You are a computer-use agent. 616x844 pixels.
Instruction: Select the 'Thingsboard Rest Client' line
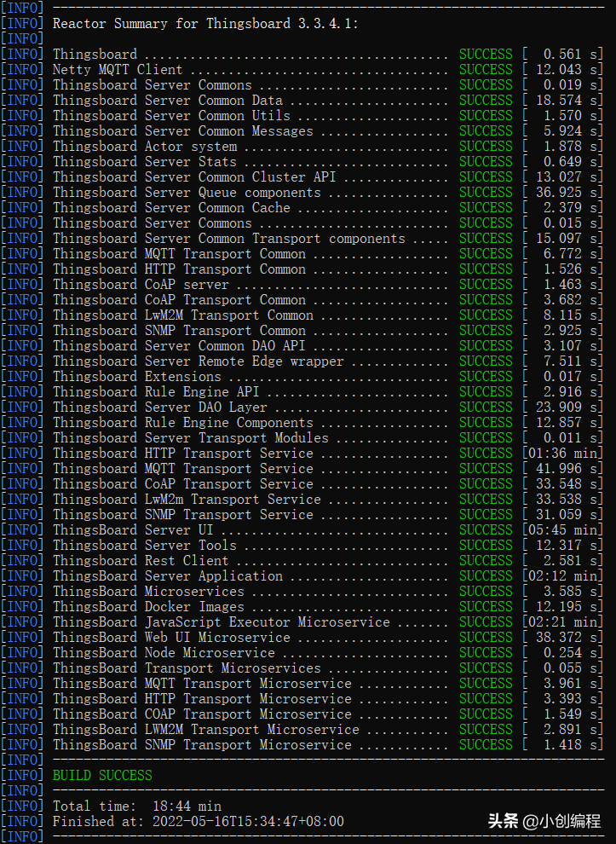[x=302, y=560]
